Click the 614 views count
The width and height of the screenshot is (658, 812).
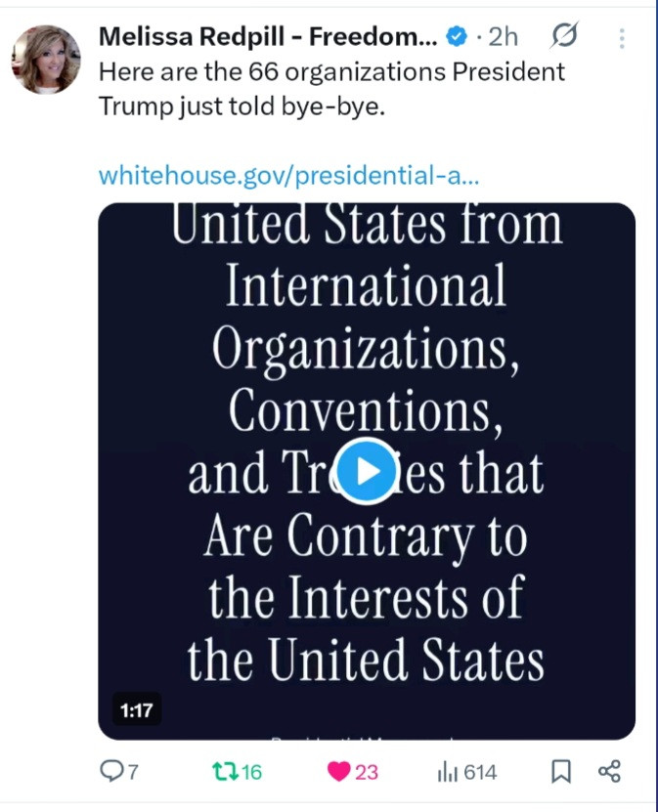[480, 772]
